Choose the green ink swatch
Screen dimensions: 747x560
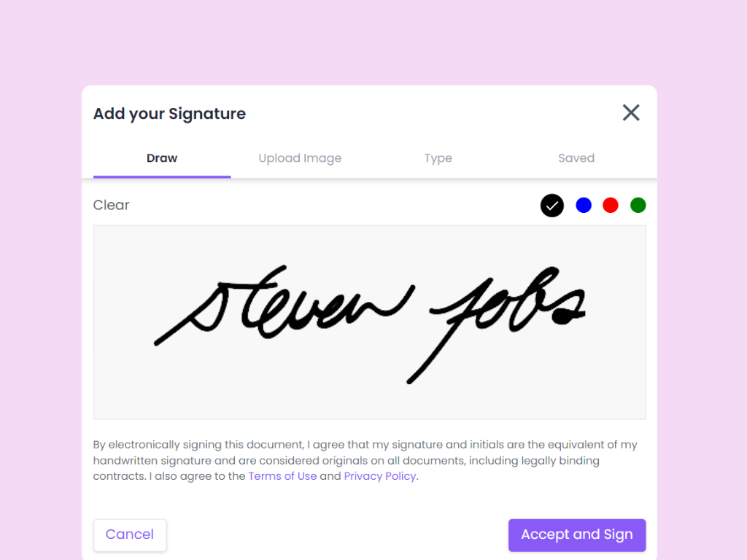coord(638,205)
